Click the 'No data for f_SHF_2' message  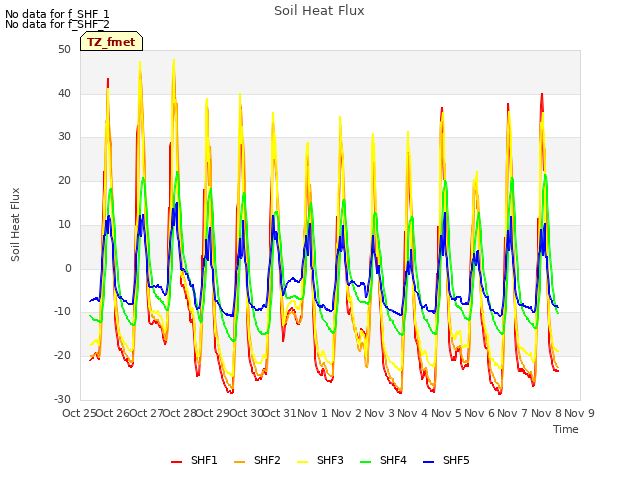point(57,24)
